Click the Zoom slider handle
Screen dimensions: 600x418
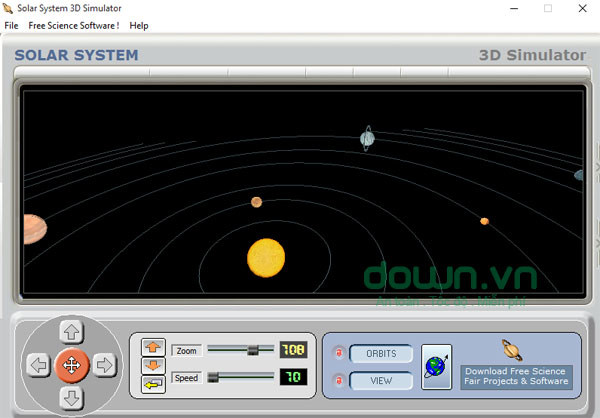tap(253, 350)
